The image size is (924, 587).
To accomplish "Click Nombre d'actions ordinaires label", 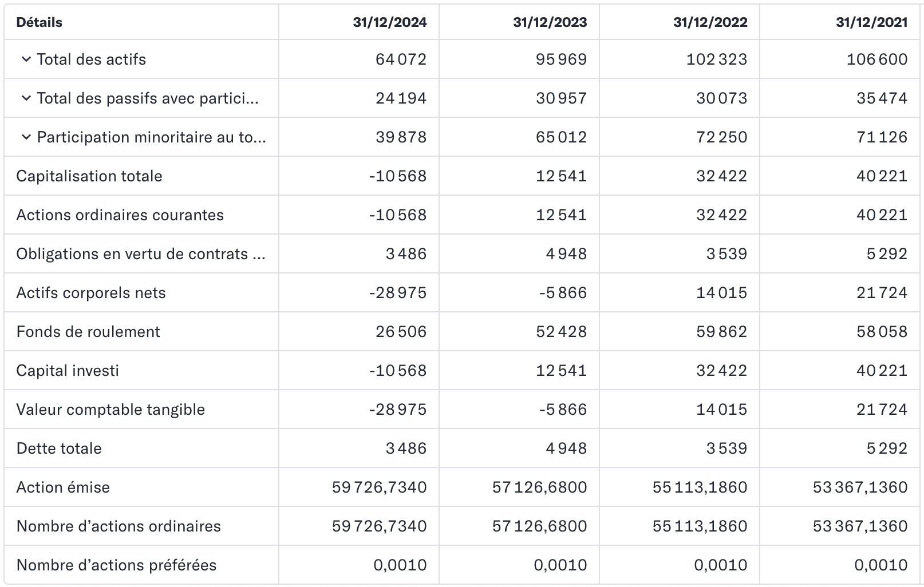I will click(119, 526).
